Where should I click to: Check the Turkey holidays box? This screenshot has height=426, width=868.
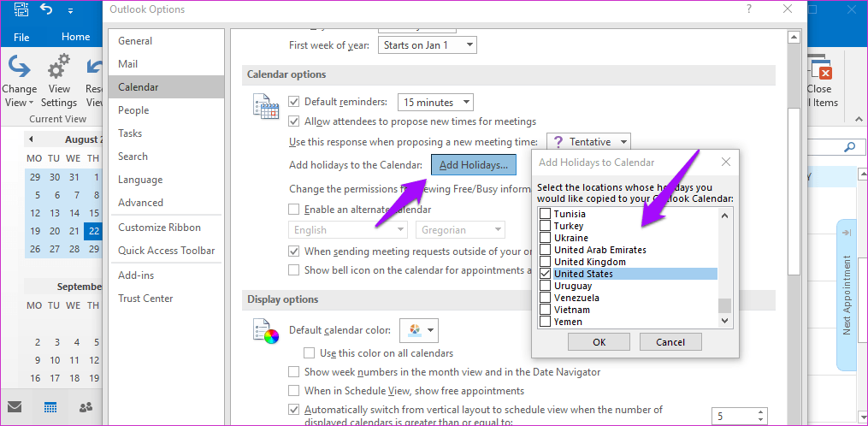[546, 226]
